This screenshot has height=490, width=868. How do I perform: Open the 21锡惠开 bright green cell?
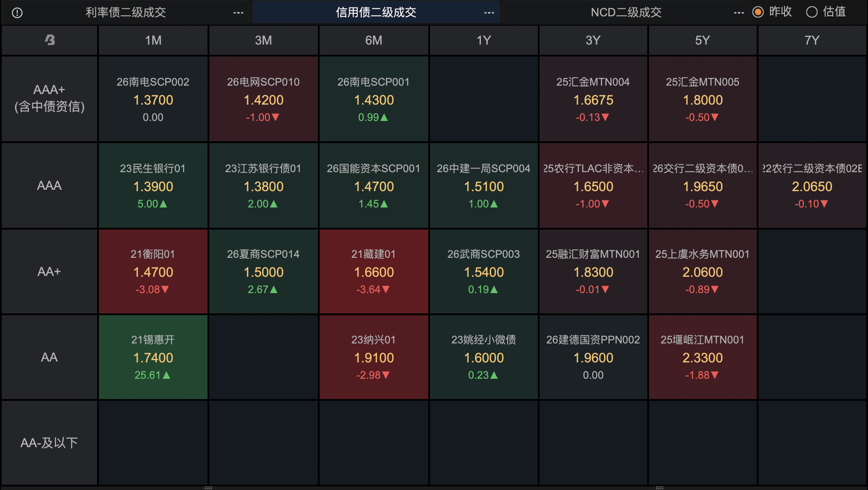point(153,357)
